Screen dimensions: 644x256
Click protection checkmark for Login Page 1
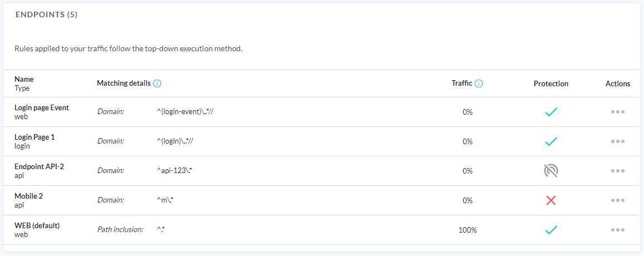(551, 141)
